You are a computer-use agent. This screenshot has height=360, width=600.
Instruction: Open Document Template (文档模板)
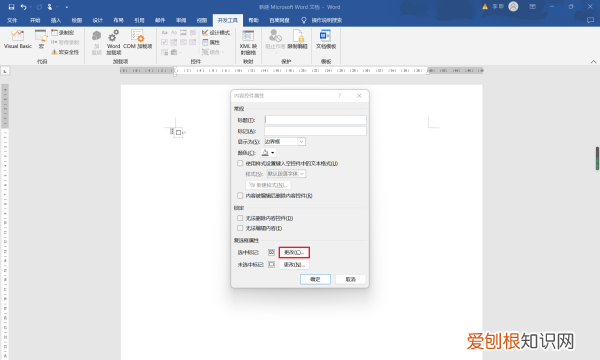326,40
